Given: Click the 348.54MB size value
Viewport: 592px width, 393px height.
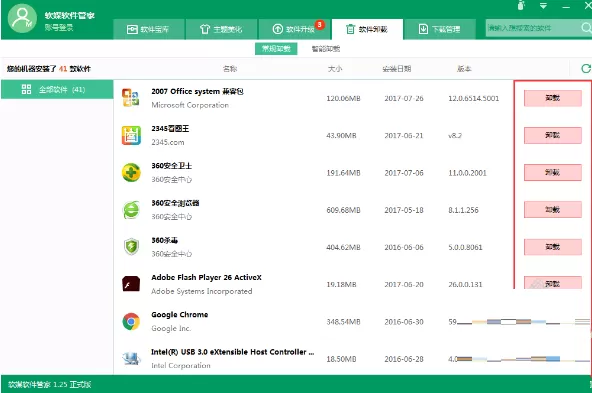Looking at the screenshot, I should (x=343, y=322).
